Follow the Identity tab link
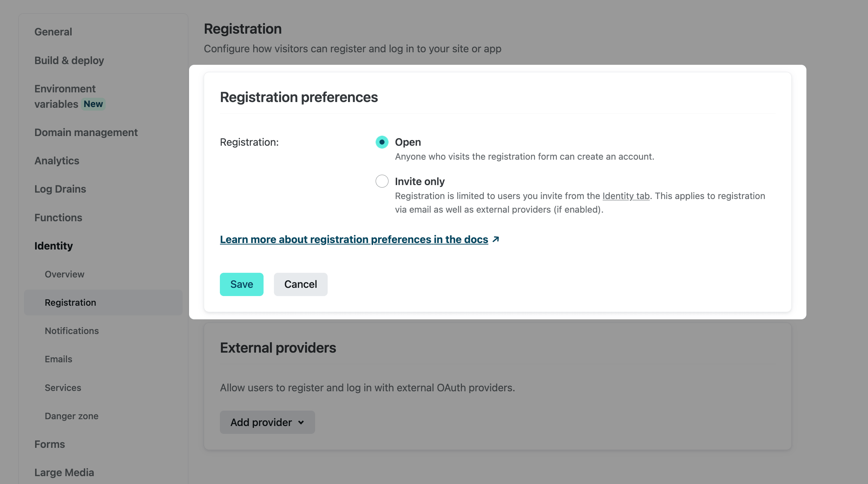This screenshot has width=868, height=484. [x=626, y=196]
